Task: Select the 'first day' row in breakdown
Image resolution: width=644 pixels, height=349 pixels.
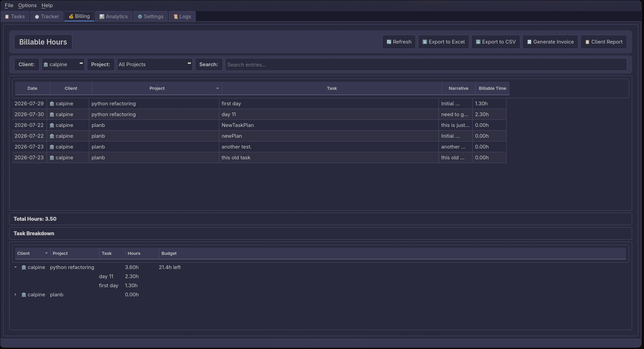Action: point(109,285)
